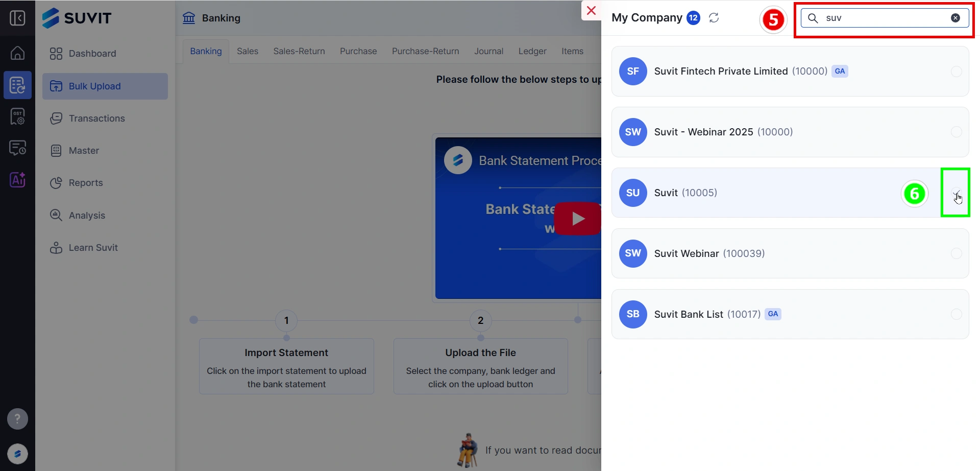Open Bulk Upload in sidebar
980x471 pixels.
coord(105,86)
